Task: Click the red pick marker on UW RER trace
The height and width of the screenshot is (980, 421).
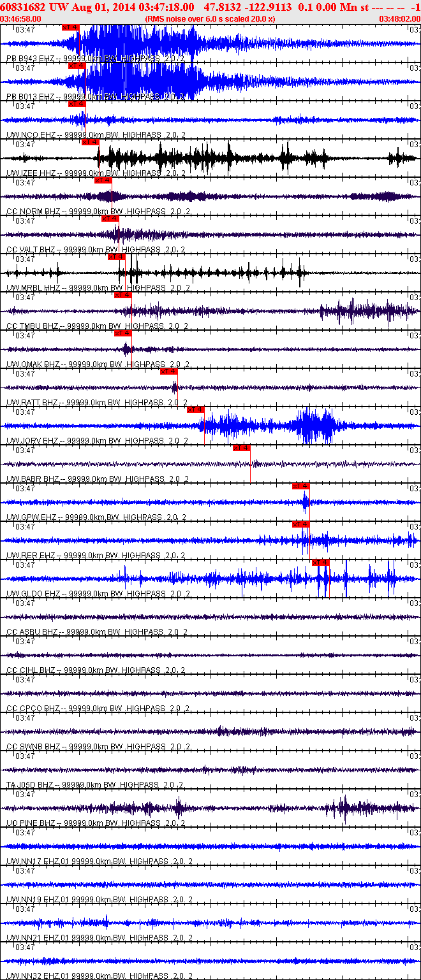Action: pos(300,524)
